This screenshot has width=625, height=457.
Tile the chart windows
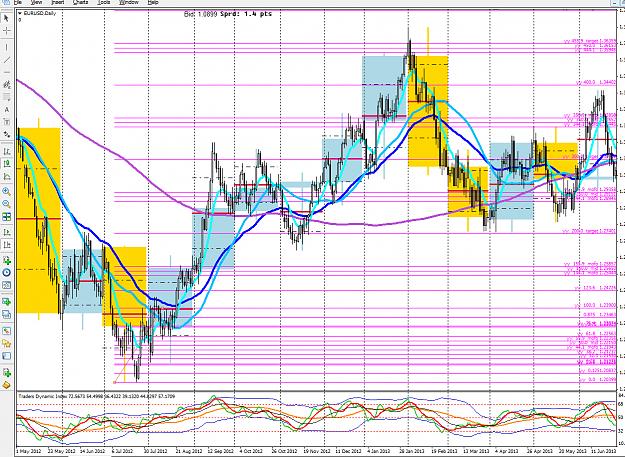(x=6, y=217)
